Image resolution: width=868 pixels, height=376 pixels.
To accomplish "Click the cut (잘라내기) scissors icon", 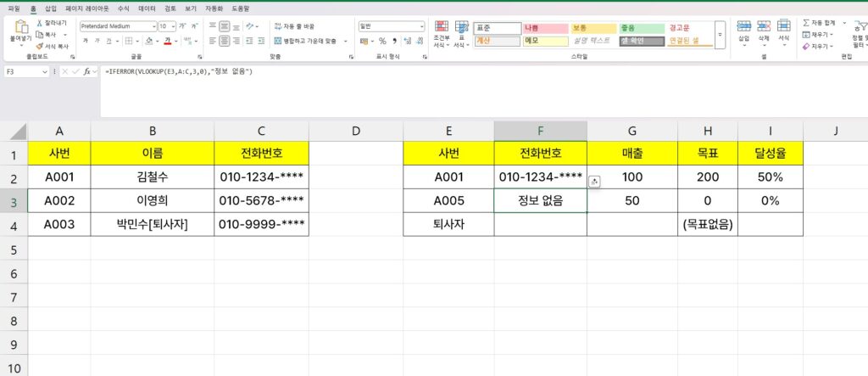I will click(x=41, y=23).
